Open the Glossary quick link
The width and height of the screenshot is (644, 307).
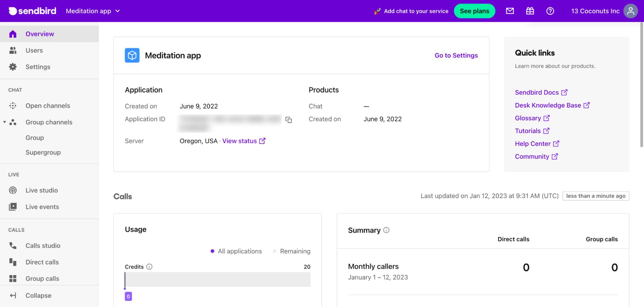point(528,118)
